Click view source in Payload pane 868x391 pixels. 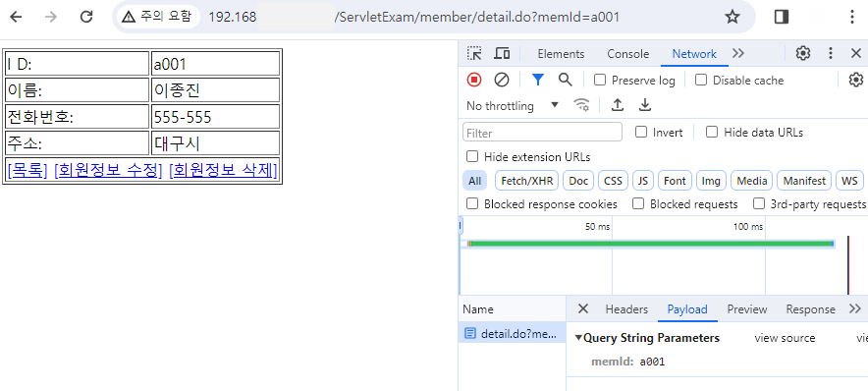click(785, 338)
